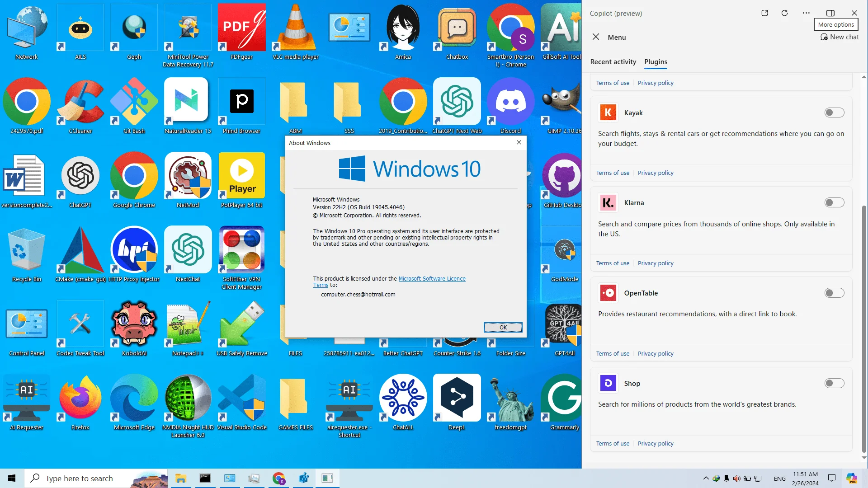868x488 pixels.
Task: Open File Explorer from the taskbar
Action: point(181,478)
